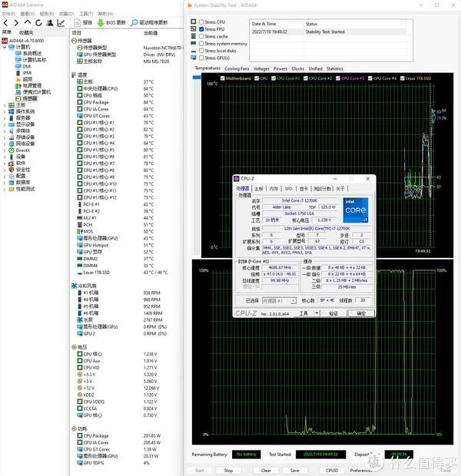This screenshot has height=476, width=461.
Task: Expand the Storage devices (存储设备) tree node
Action: pyautogui.click(x=5, y=137)
